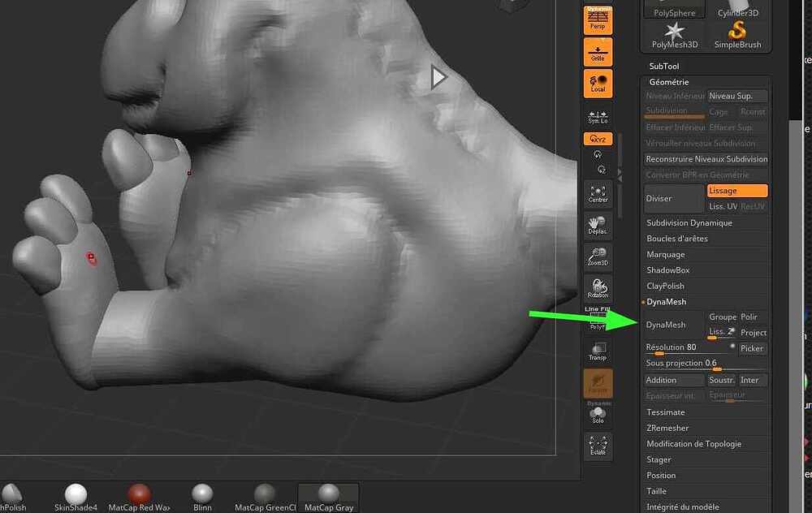The image size is (812, 513).
Task: Select the Inter boolean mode
Action: coord(754,380)
